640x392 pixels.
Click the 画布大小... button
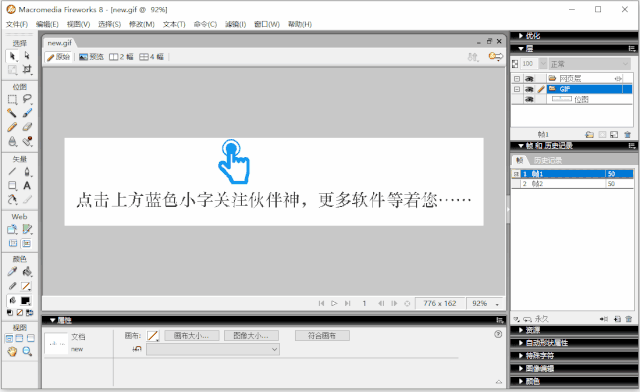pyautogui.click(x=192, y=336)
